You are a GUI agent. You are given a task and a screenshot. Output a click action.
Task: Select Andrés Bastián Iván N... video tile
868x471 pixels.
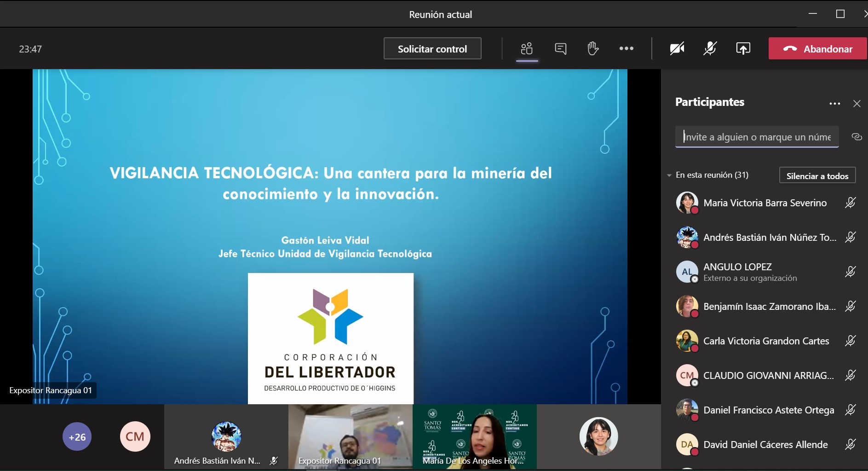click(x=226, y=436)
